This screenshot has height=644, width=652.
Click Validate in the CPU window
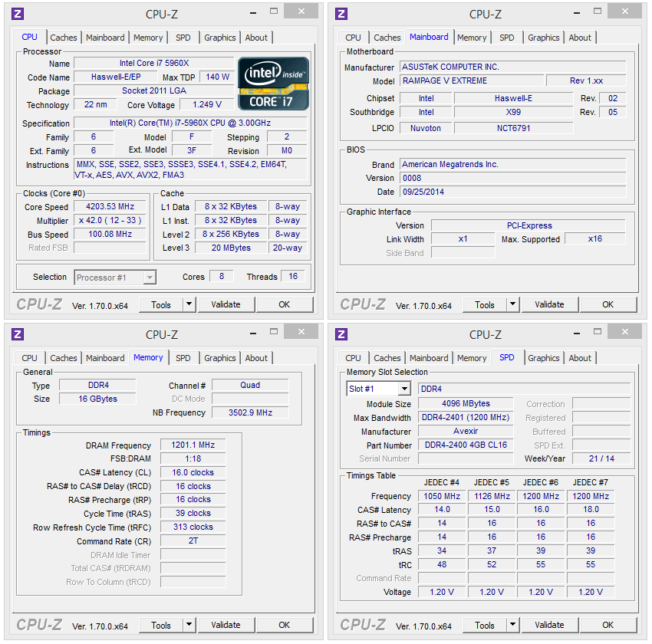point(226,304)
